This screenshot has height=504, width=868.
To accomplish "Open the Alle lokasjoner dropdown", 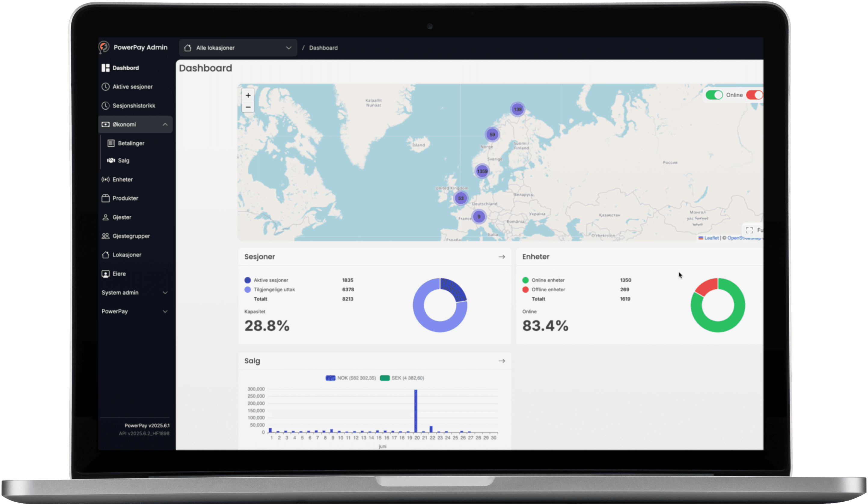I will [238, 48].
